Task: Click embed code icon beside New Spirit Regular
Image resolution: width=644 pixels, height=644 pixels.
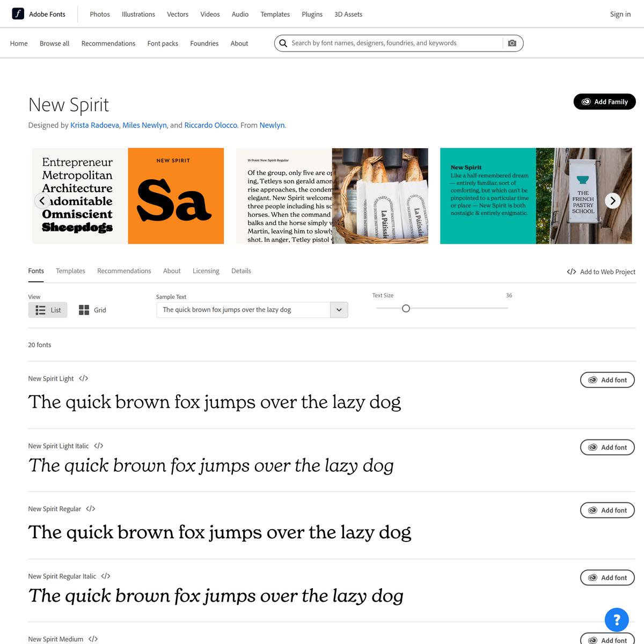Action: point(91,509)
